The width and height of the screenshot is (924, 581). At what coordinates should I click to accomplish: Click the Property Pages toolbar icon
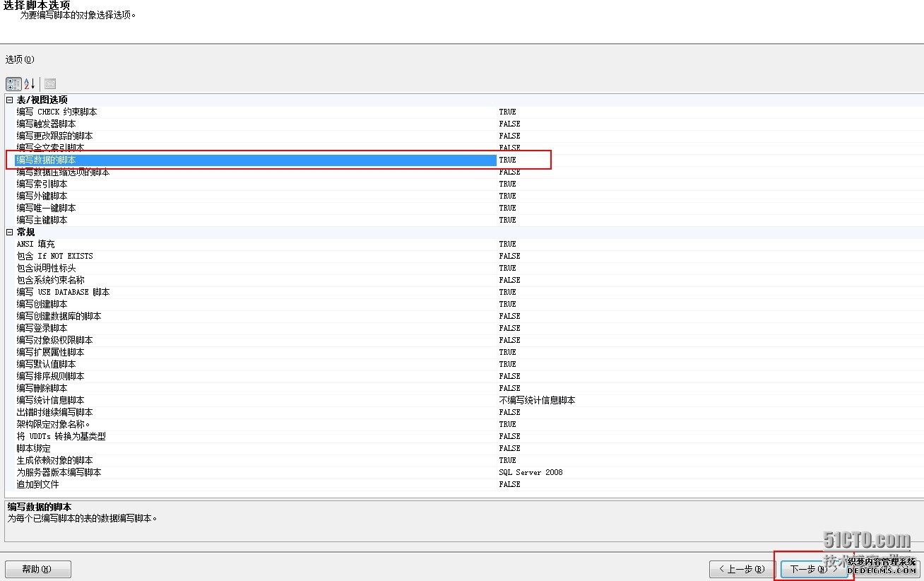pyautogui.click(x=50, y=83)
